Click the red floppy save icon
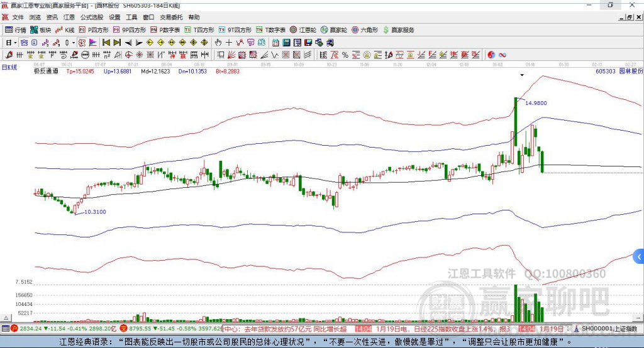 coord(308,43)
